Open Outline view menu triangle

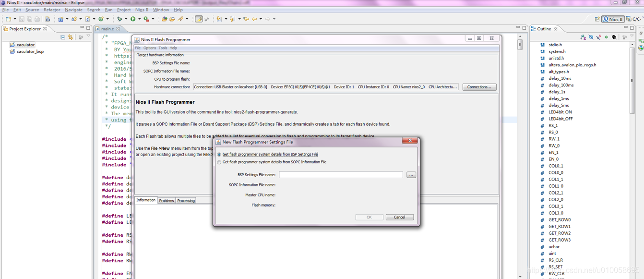coord(632,36)
